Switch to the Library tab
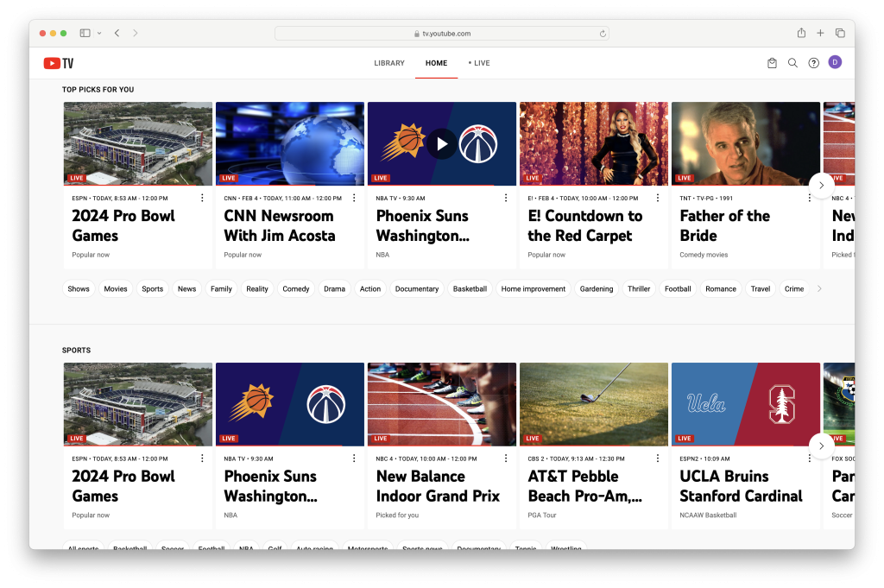This screenshot has width=884, height=588. [389, 63]
